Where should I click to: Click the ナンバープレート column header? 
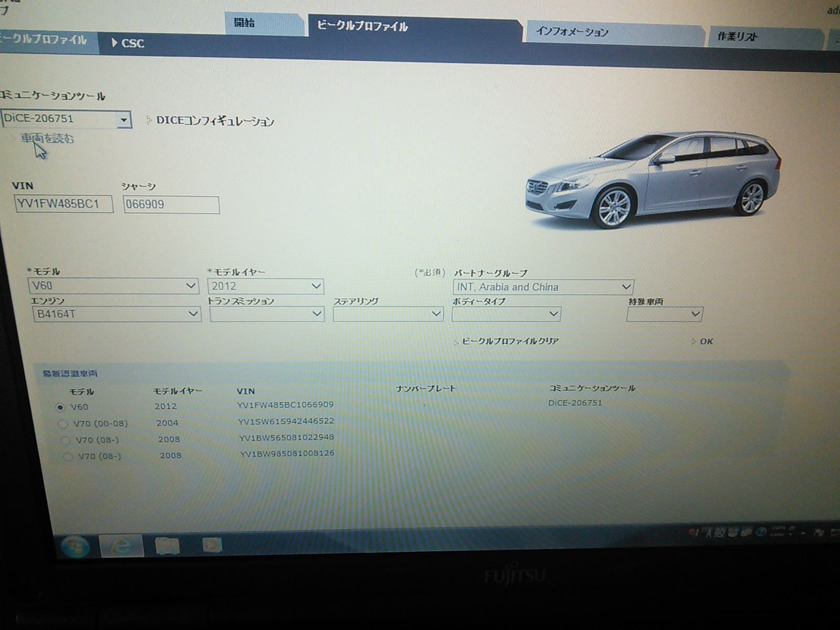[426, 388]
